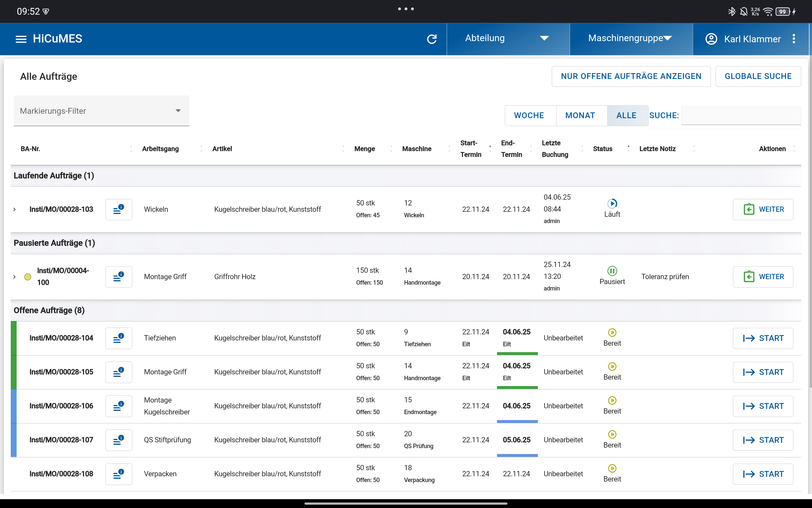Click Bereit status icon for Tiefziehen order
Image resolution: width=812 pixels, height=508 pixels.
[612, 332]
